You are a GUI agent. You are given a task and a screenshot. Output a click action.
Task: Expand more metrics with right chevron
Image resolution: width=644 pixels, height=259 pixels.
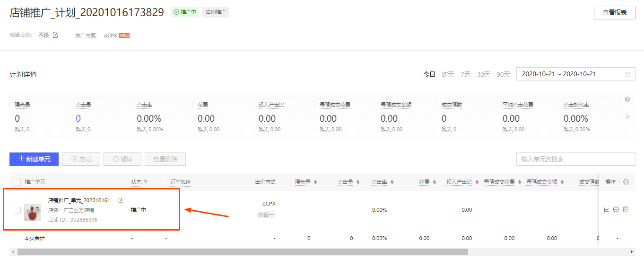tap(627, 117)
